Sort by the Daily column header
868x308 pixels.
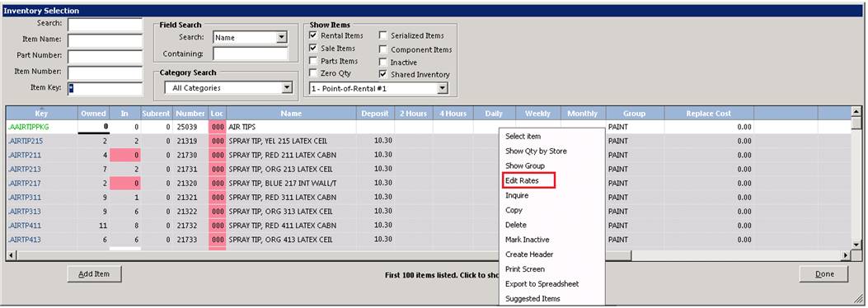(494, 113)
